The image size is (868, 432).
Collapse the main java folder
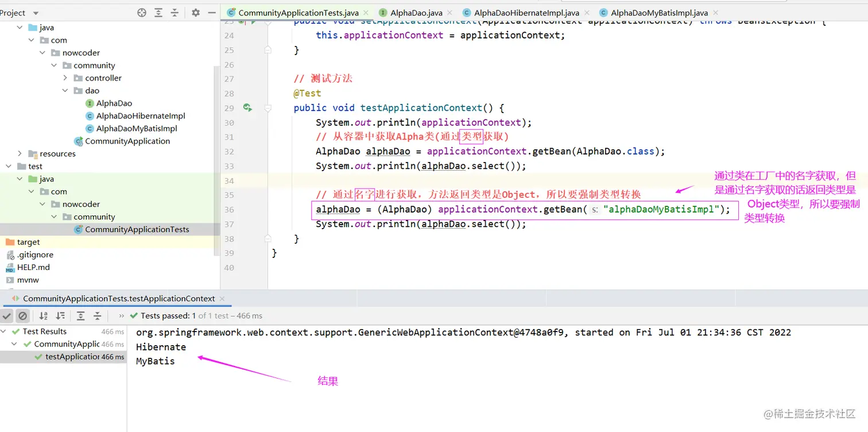coord(20,28)
